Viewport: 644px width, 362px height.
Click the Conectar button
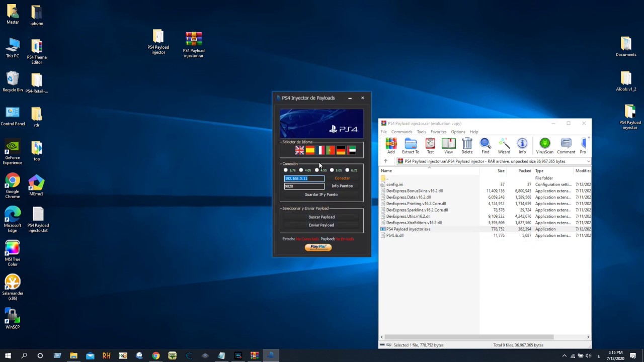click(x=342, y=178)
